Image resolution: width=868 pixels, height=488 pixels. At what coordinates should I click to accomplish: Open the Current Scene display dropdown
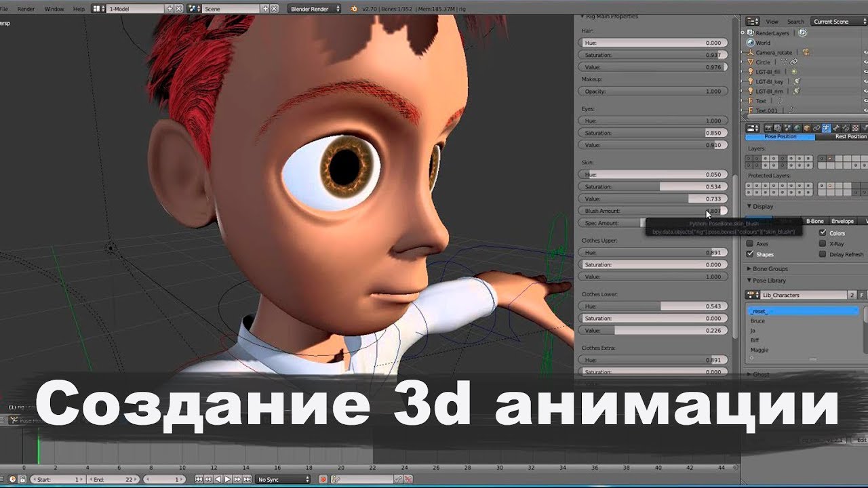(x=840, y=22)
